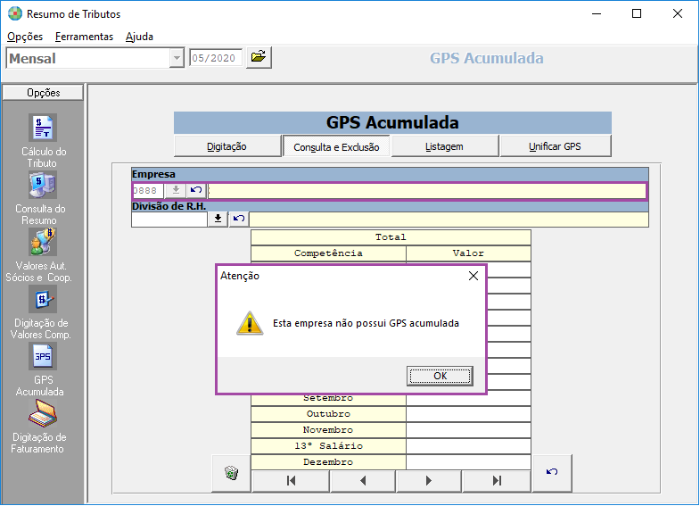Click the Resumo de Tributos app icon

tap(15, 13)
